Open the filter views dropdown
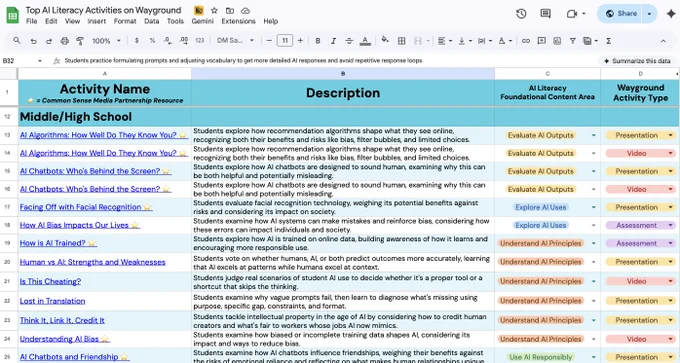Screen dimensions: 680x363 [590, 41]
